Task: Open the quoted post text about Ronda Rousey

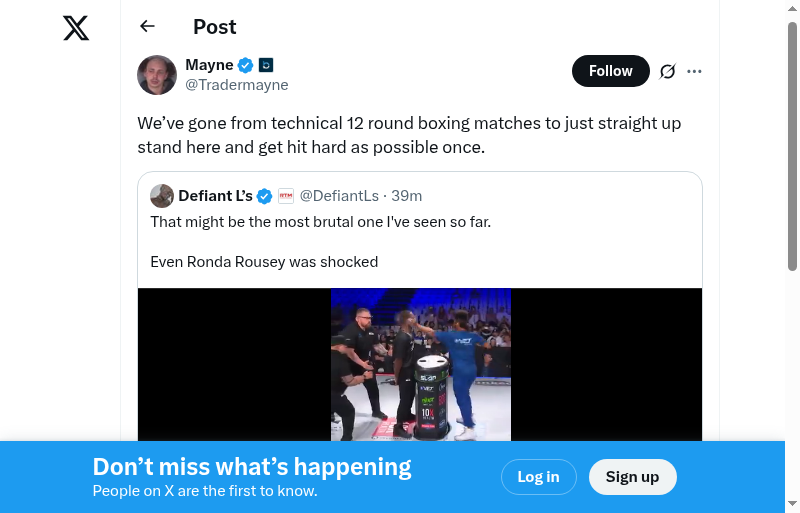Action: pos(264,262)
